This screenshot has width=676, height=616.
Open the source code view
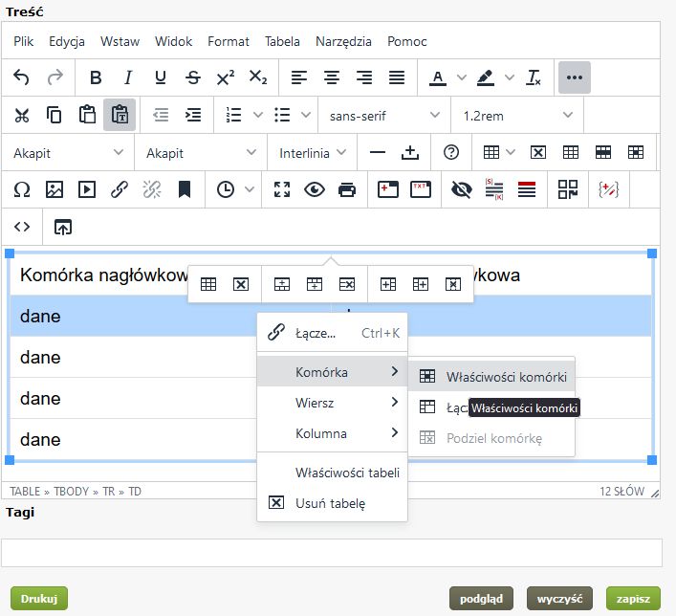[22, 227]
